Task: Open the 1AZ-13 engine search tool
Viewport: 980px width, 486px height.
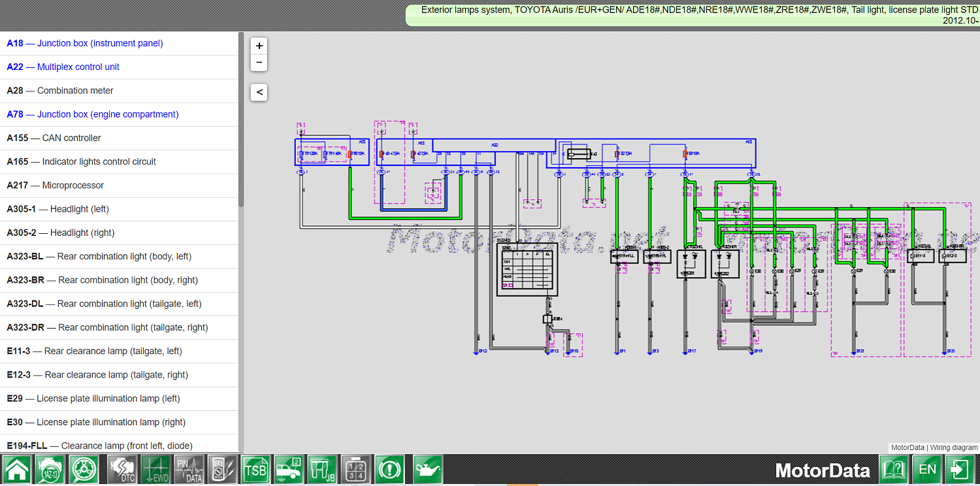Action: [50, 469]
